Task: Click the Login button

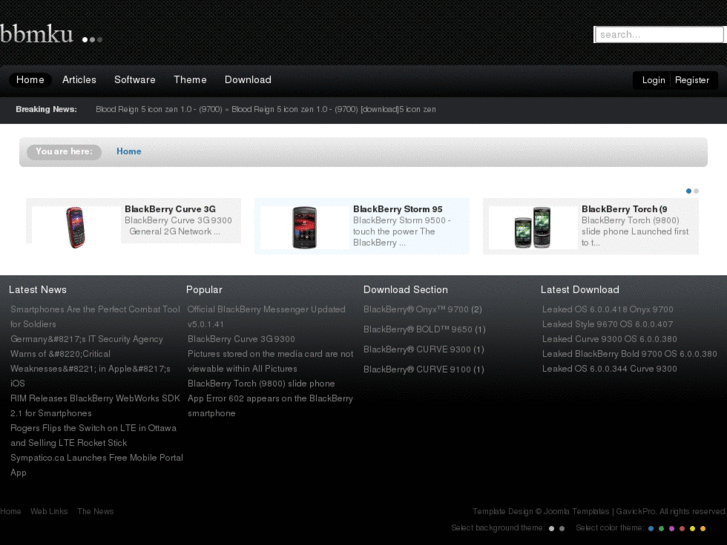Action: point(653,80)
